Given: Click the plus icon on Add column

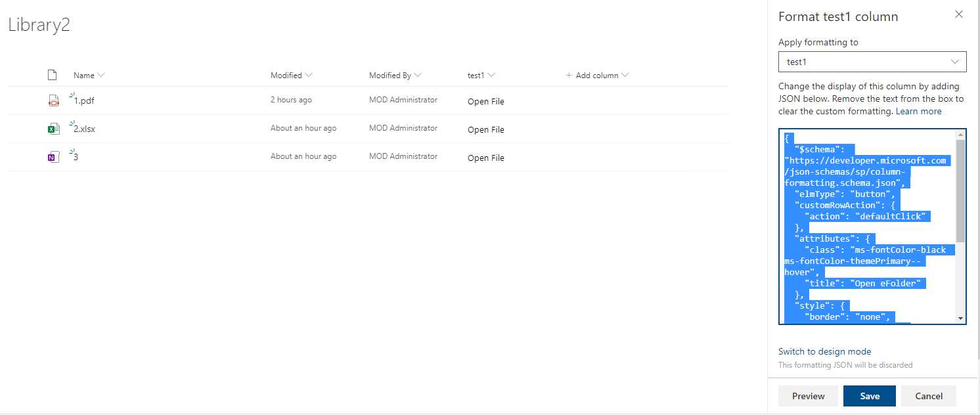Looking at the screenshot, I should pyautogui.click(x=569, y=76).
